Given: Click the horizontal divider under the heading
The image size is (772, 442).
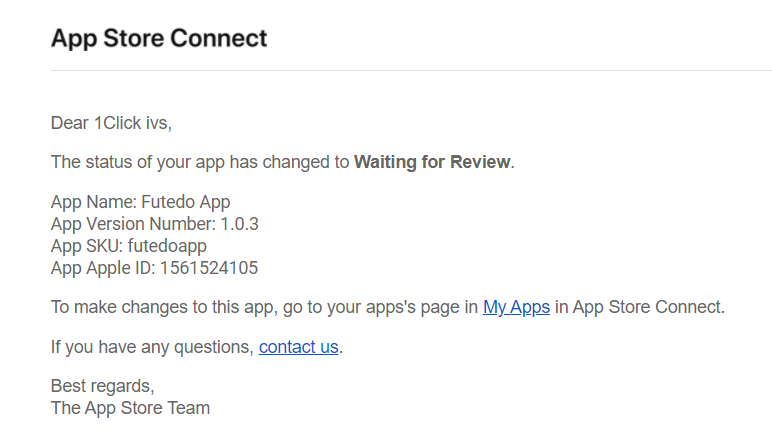Looking at the screenshot, I should pos(400,70).
